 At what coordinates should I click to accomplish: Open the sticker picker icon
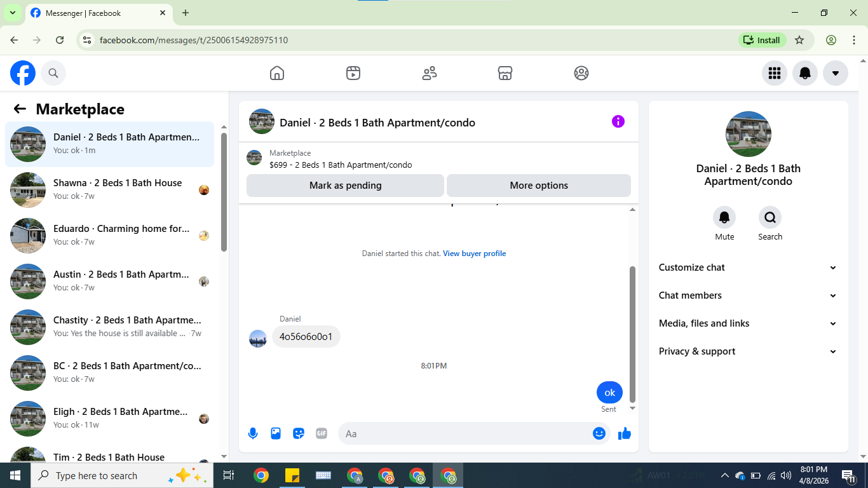pyautogui.click(x=299, y=433)
